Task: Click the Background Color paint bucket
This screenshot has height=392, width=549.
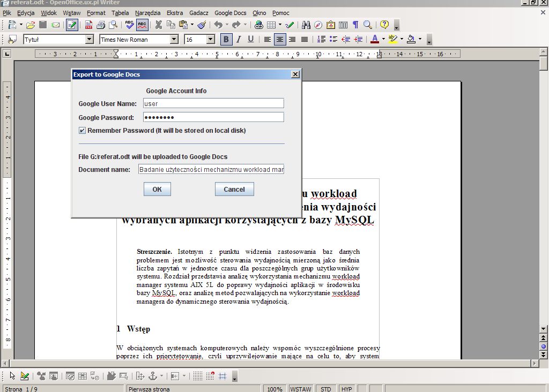Action: (411, 40)
